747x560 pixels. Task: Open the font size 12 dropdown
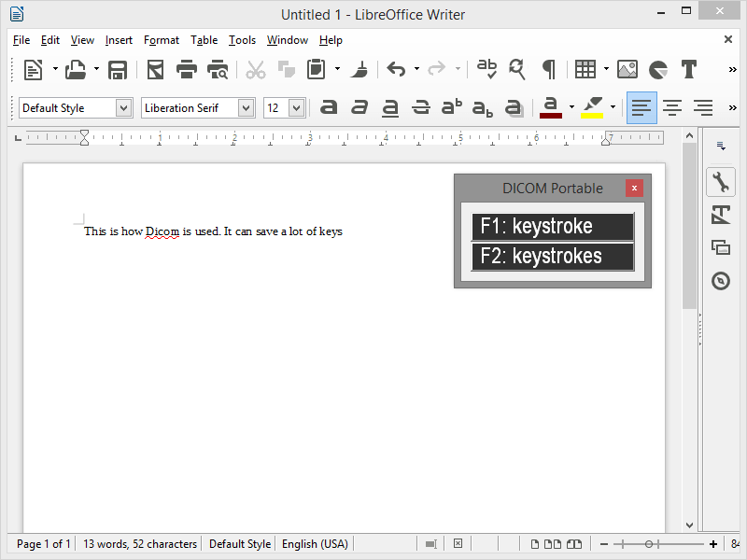click(x=296, y=108)
